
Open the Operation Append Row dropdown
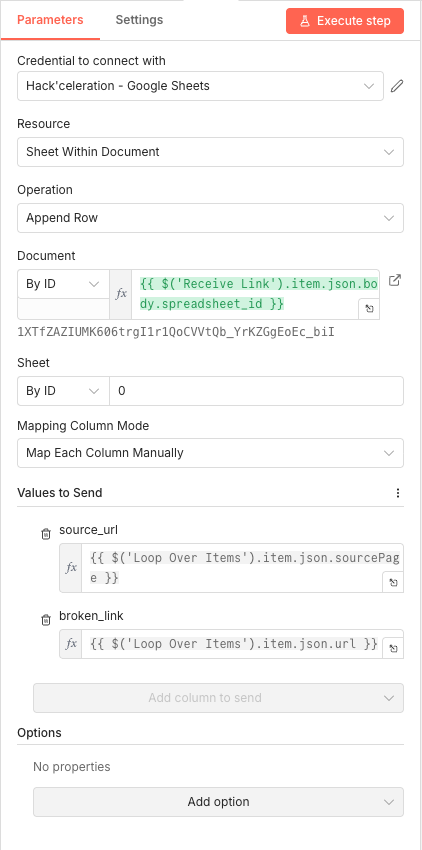tap(210, 218)
